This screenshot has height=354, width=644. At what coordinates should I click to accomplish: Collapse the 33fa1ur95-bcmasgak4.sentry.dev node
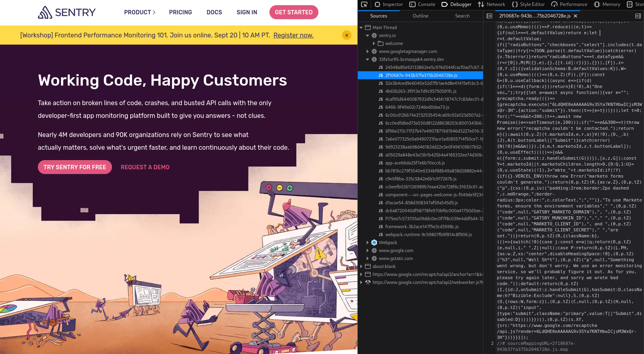[367, 59]
